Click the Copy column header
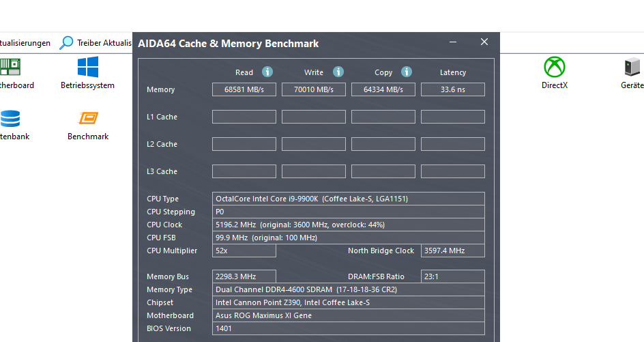The width and height of the screenshot is (644, 342). point(383,72)
